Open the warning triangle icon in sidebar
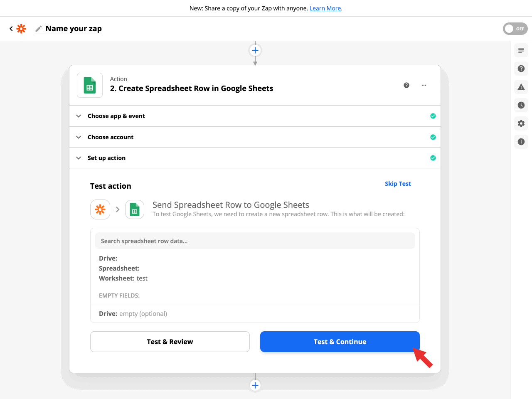This screenshot has height=399, width=532. tap(521, 87)
